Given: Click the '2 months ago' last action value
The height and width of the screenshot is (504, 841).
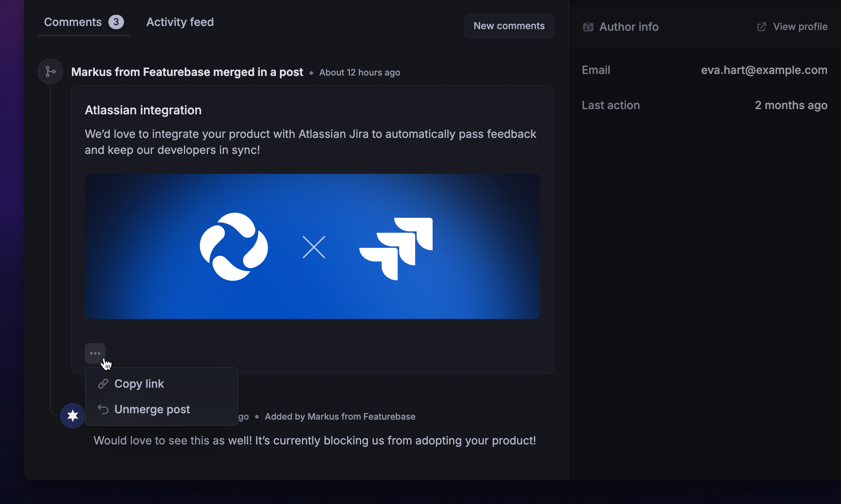Looking at the screenshot, I should point(791,105).
